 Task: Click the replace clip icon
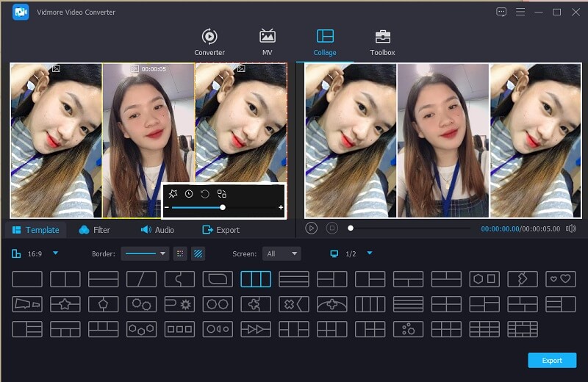[221, 194]
